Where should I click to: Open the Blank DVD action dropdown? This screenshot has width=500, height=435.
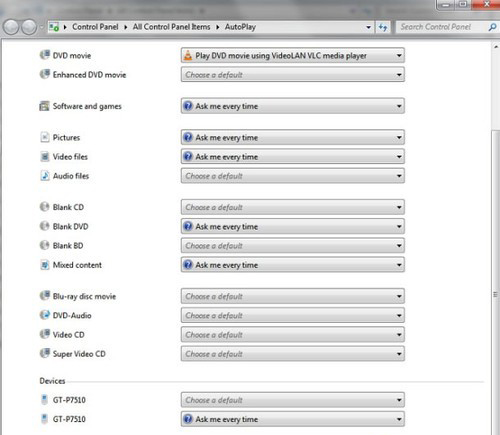293,227
